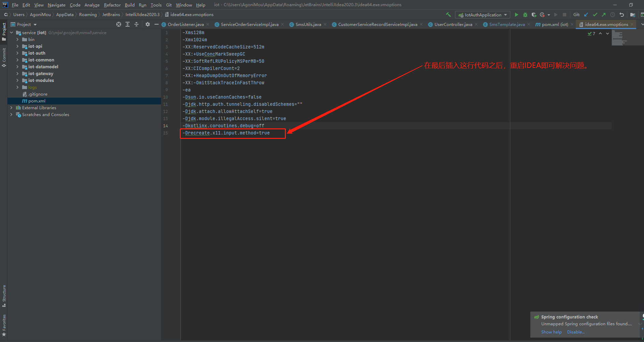Open Project panel settings gear icon

[x=147, y=24]
